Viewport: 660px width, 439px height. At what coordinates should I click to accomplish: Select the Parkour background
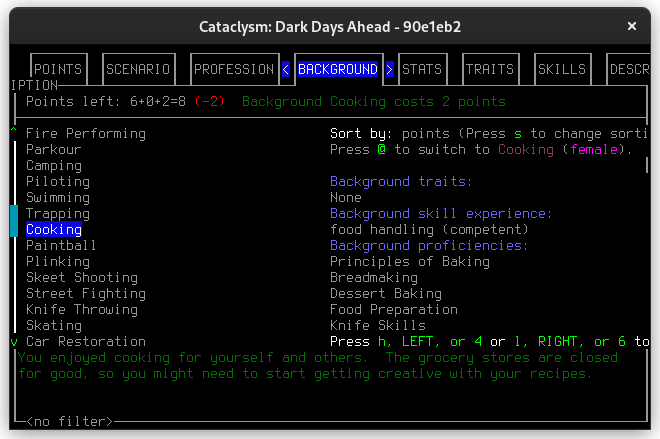click(x=54, y=150)
